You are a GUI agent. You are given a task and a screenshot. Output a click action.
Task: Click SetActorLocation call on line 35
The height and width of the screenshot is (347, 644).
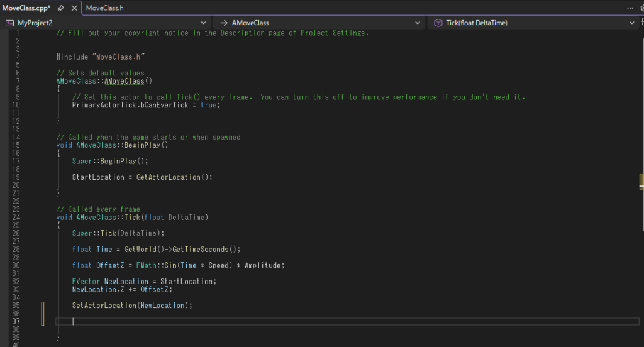pyautogui.click(x=104, y=306)
